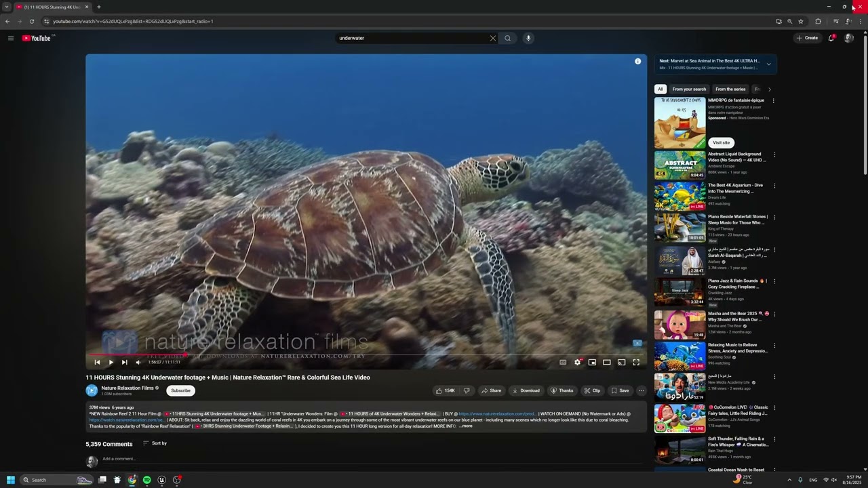
Task: Subscribe to Nature Relaxation Films
Action: tap(180, 390)
